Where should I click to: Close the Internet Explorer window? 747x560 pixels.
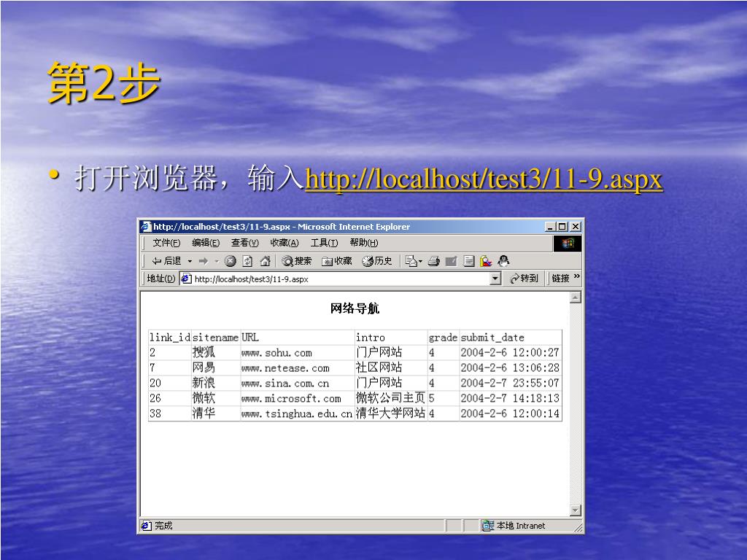click(575, 227)
